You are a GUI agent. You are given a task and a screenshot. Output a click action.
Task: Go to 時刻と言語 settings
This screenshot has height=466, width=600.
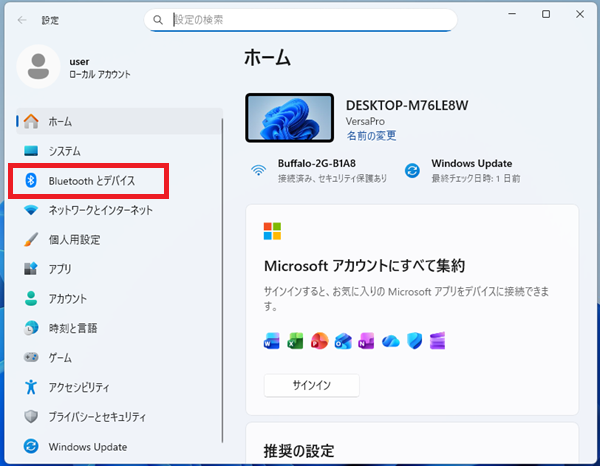point(119,328)
